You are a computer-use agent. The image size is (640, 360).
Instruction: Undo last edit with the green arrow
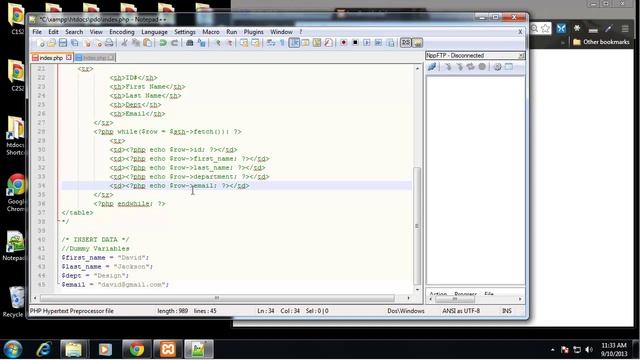click(x=162, y=43)
